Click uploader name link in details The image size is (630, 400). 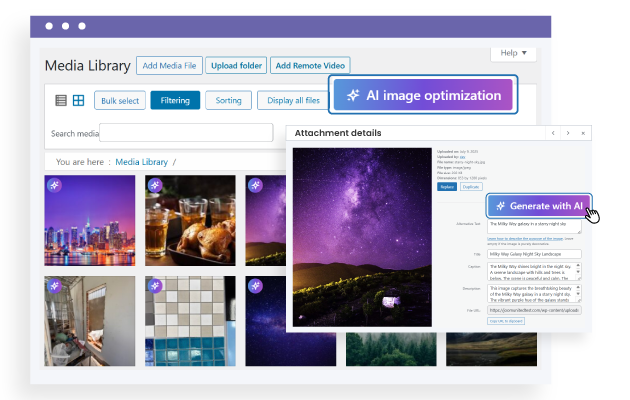pos(462,157)
